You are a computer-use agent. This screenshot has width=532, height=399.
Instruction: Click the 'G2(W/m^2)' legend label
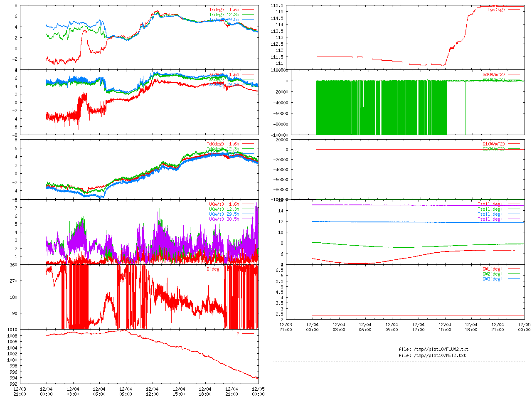click(x=494, y=149)
